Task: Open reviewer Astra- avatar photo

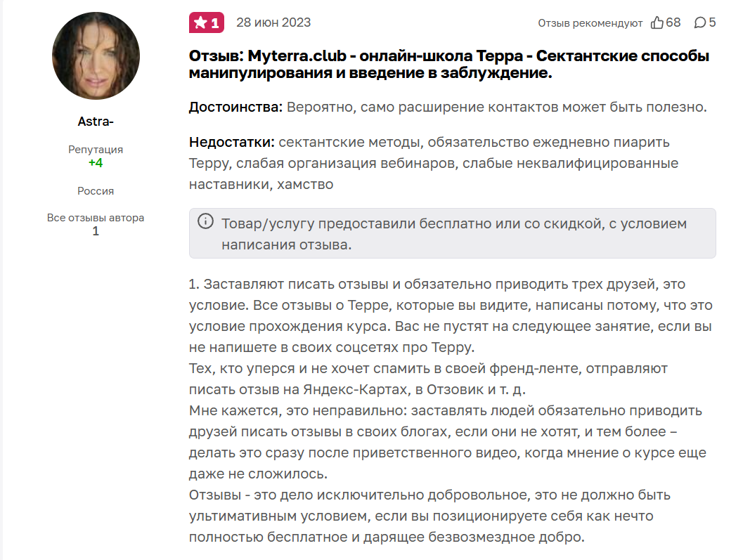Action: 96,56
